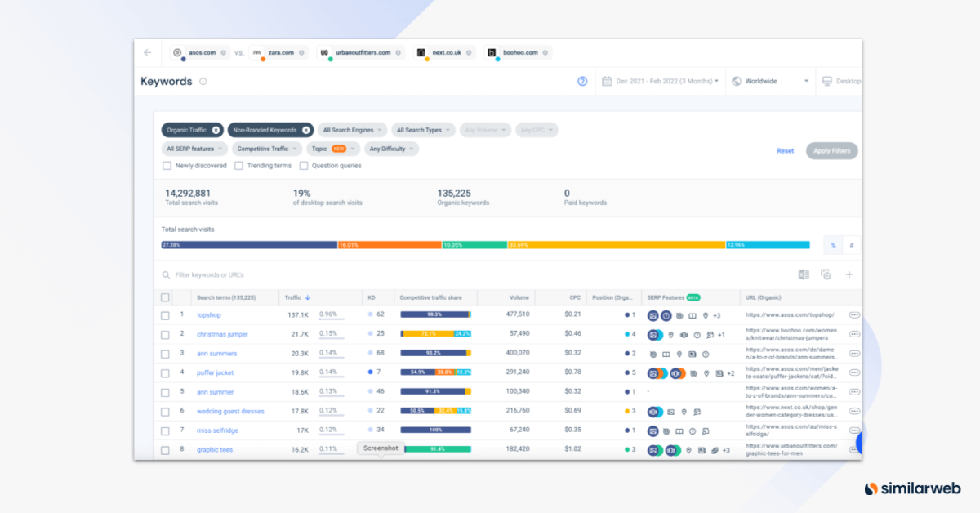Sort by the KD column header
The width and height of the screenshot is (980, 513).
point(372,297)
